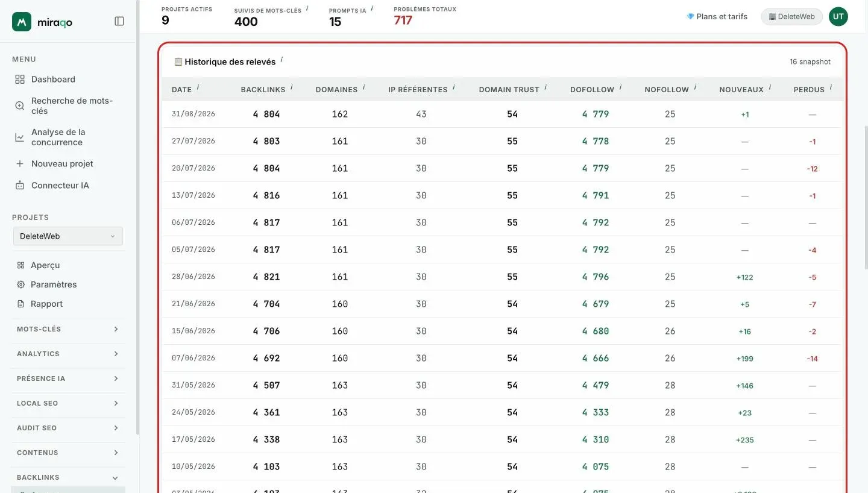Click the info icon next to DOMAINES header
Viewport: 868px width, 493px height.
click(364, 87)
